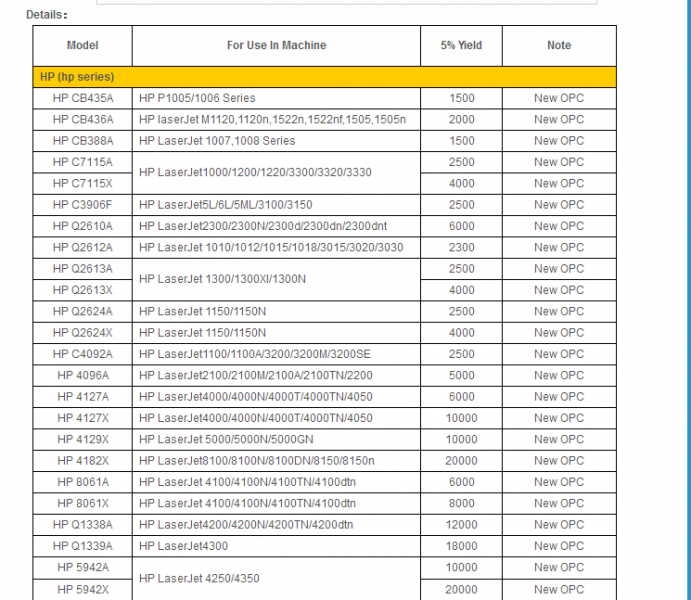
Task: Select the HP Q1339A model cell
Action: tap(83, 546)
